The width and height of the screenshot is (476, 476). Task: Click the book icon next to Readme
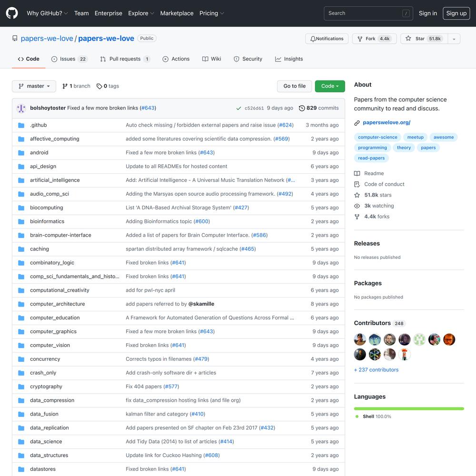tap(357, 174)
